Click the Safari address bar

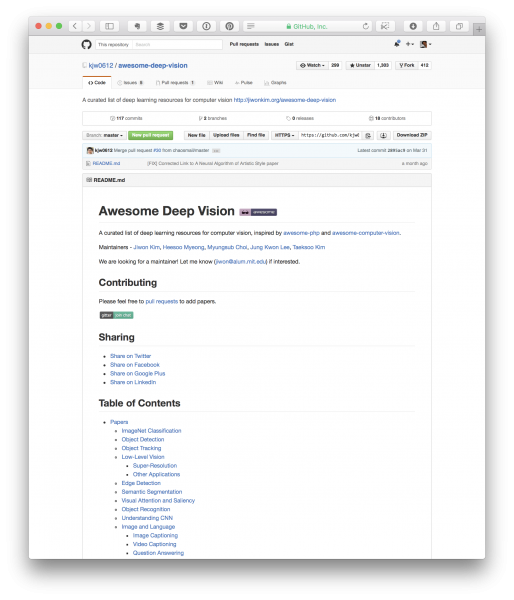[x=306, y=26]
